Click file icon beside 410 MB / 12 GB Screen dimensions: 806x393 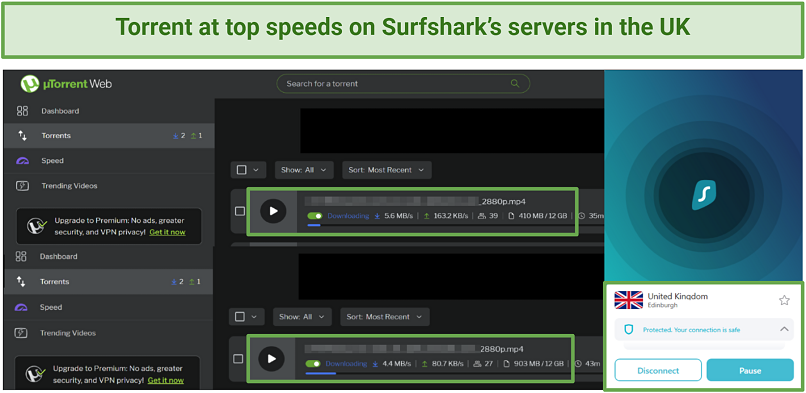512,216
